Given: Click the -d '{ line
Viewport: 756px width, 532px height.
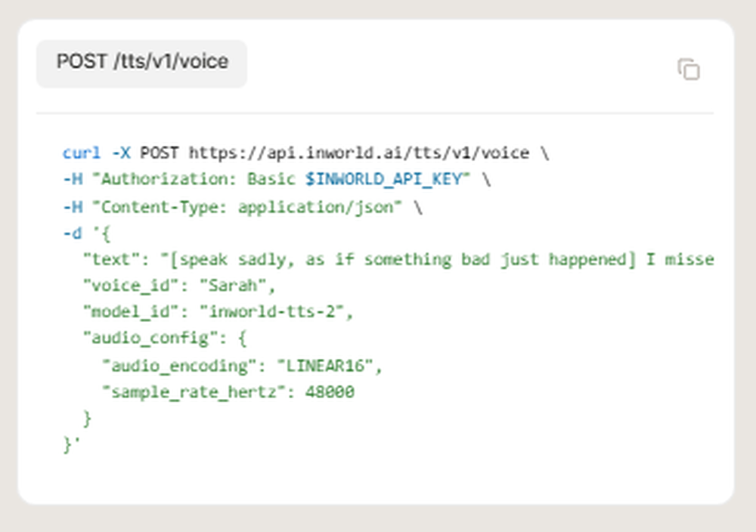Looking at the screenshot, I should coord(87,234).
